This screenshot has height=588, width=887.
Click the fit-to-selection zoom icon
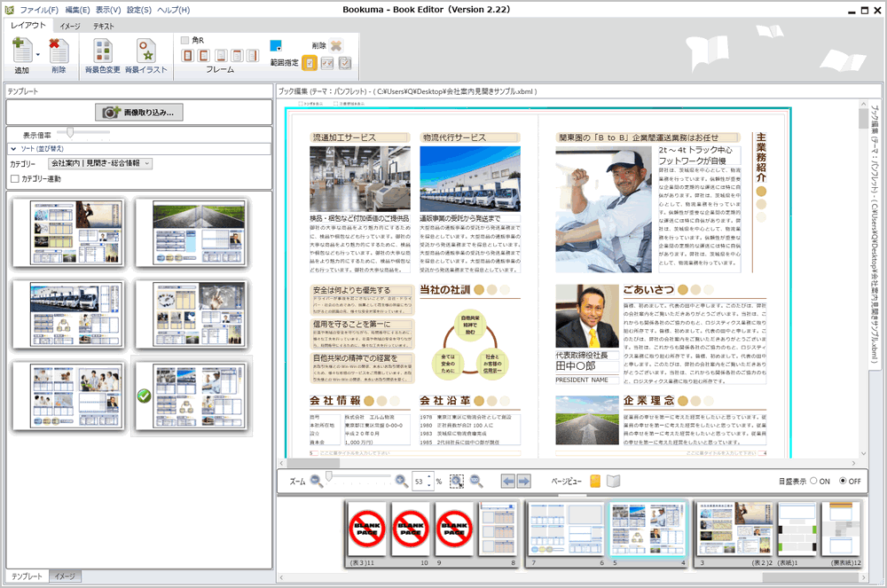click(x=457, y=482)
